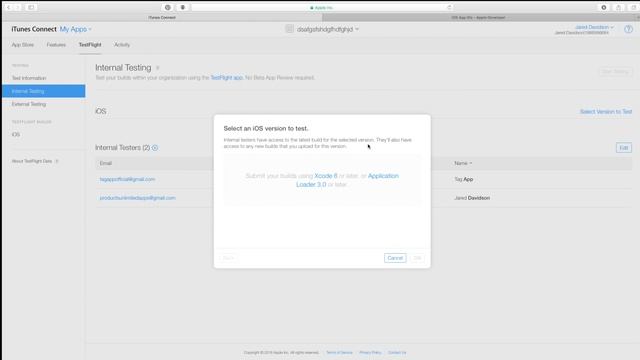Open the Application Loader 3.0 link
Screen dimensions: 640x360
[347, 180]
